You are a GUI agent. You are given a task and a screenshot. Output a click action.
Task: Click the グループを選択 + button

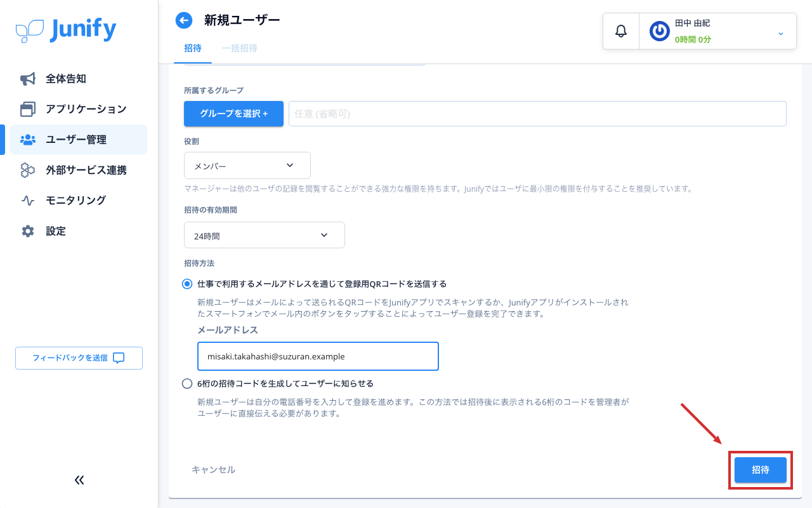(233, 114)
